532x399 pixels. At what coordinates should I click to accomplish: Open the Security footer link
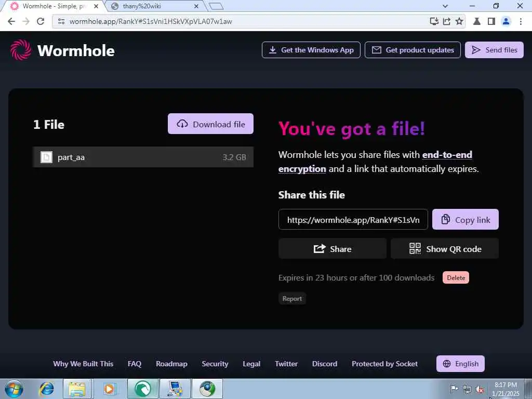coord(215,364)
